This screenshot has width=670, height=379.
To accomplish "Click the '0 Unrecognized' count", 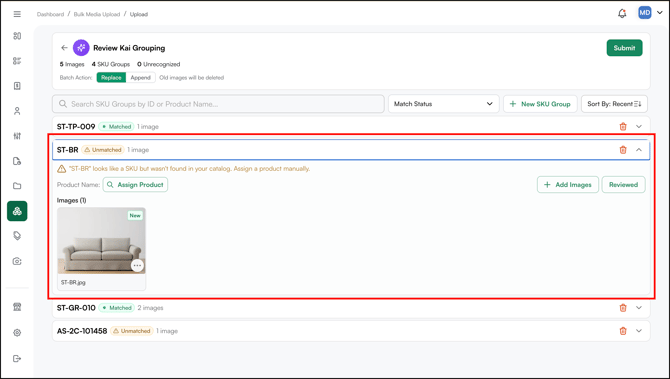I will (x=159, y=64).
